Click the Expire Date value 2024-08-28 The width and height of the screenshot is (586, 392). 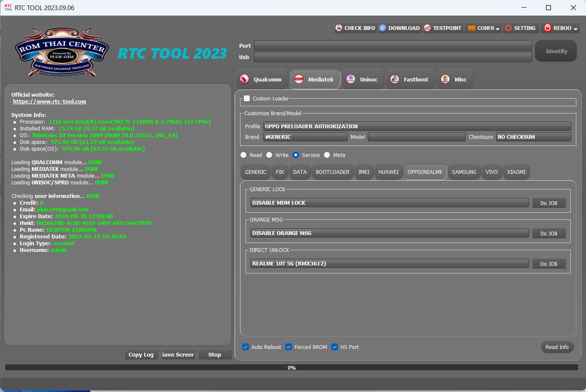[84, 216]
